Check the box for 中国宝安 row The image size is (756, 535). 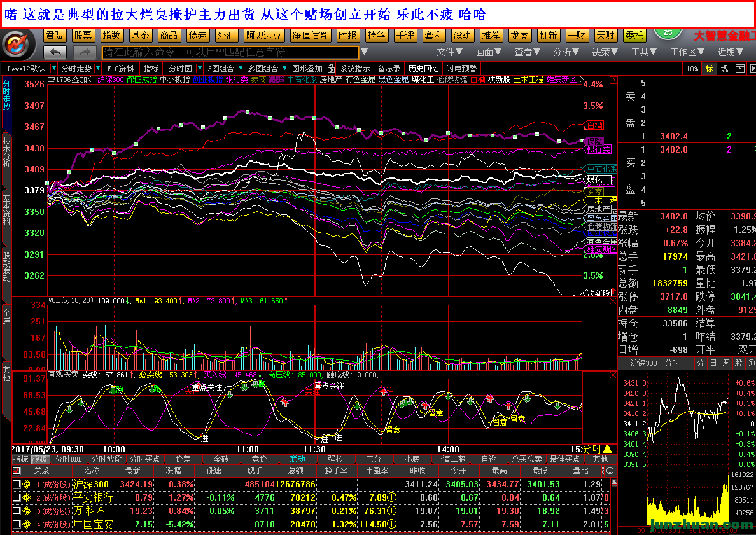(17, 524)
